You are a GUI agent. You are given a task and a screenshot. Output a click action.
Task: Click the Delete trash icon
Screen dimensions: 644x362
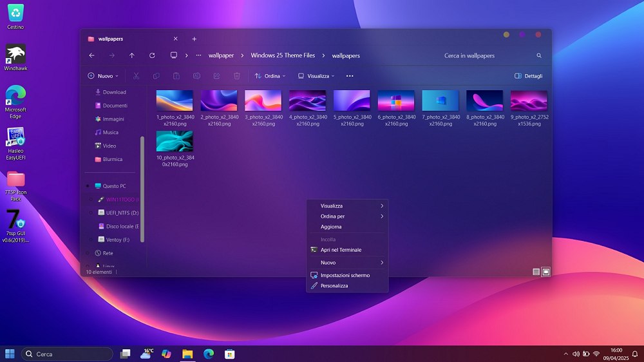point(236,76)
